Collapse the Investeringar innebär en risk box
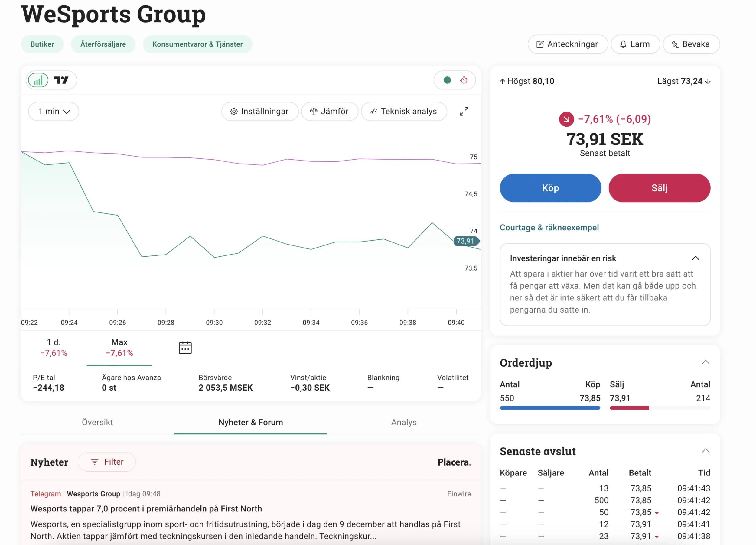The height and width of the screenshot is (545, 756). (696, 258)
